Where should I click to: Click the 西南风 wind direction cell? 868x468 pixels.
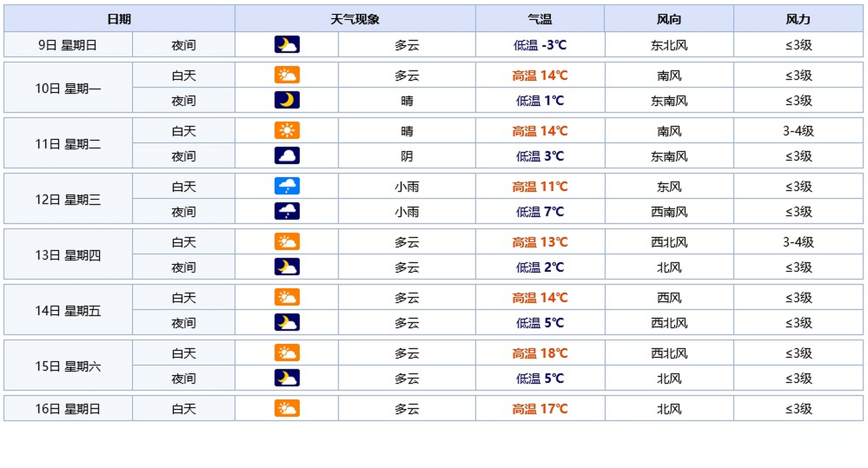point(669,212)
